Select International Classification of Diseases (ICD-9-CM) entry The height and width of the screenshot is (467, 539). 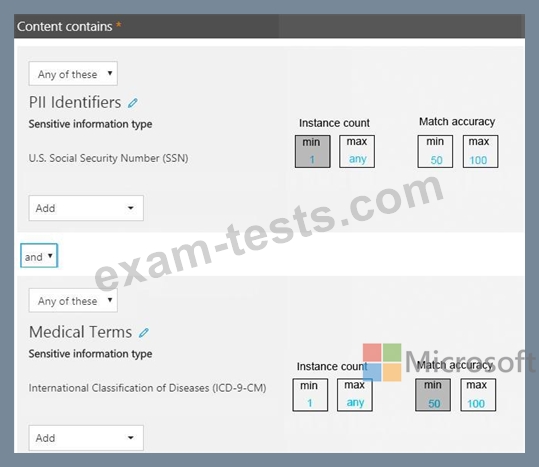pos(147,388)
